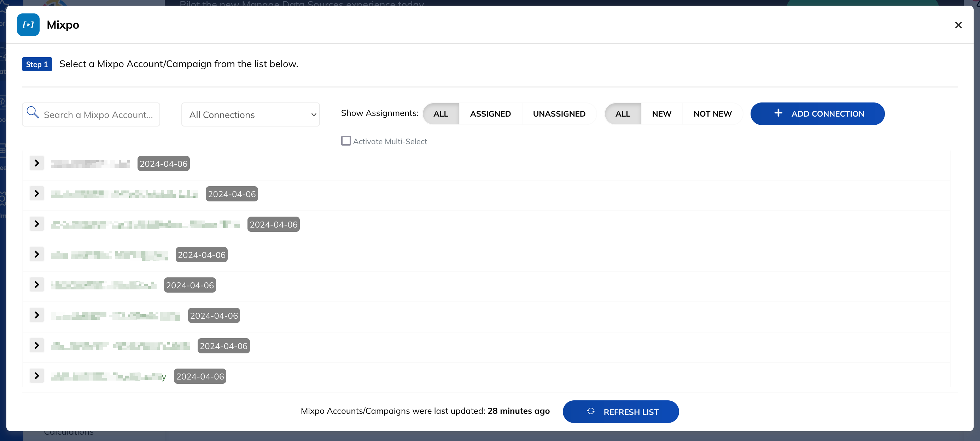Click the 2024-04-06 badge in last row
This screenshot has height=441, width=980.
tap(200, 376)
